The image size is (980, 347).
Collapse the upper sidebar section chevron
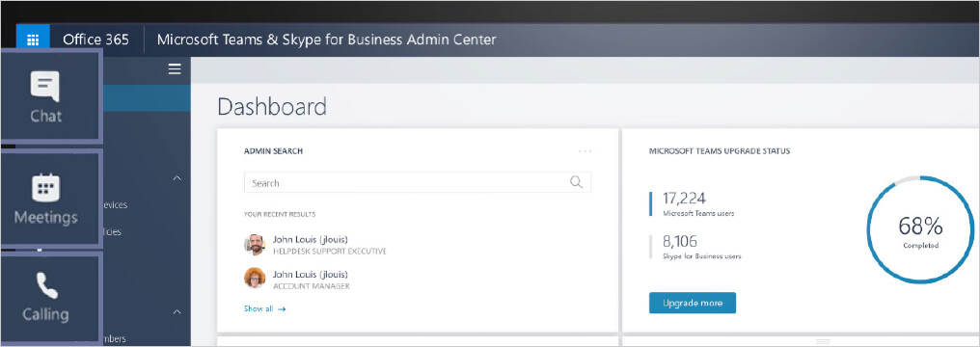pos(177,178)
